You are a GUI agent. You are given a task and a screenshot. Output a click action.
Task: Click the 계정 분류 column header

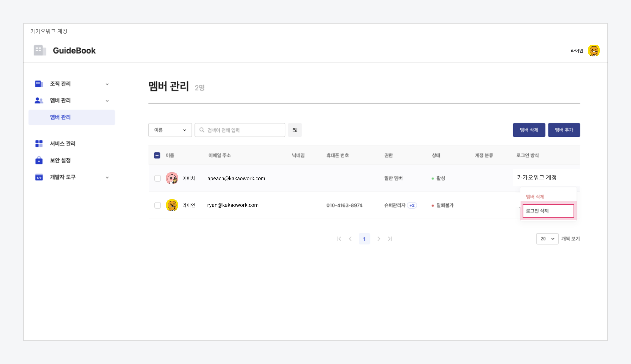pyautogui.click(x=484, y=156)
